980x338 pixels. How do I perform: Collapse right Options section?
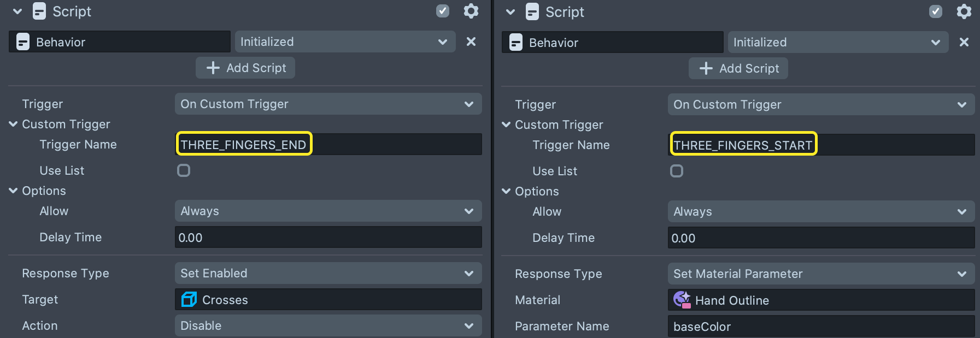tap(507, 192)
